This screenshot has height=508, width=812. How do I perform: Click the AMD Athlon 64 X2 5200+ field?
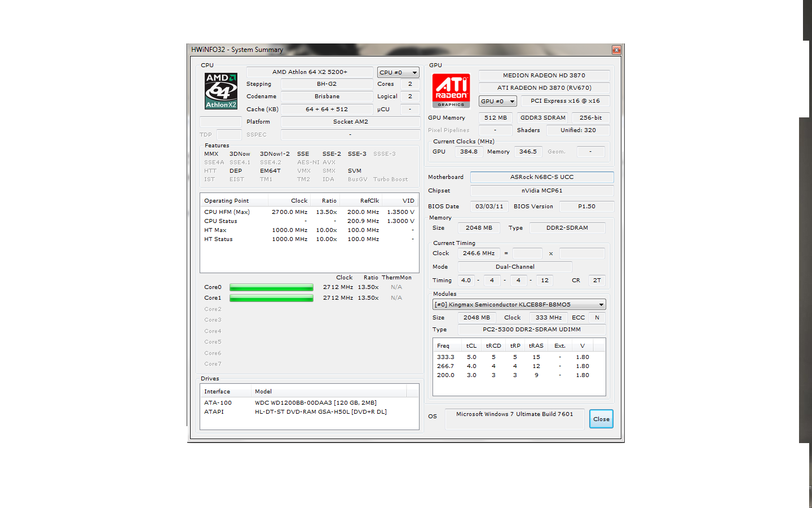tap(310, 72)
